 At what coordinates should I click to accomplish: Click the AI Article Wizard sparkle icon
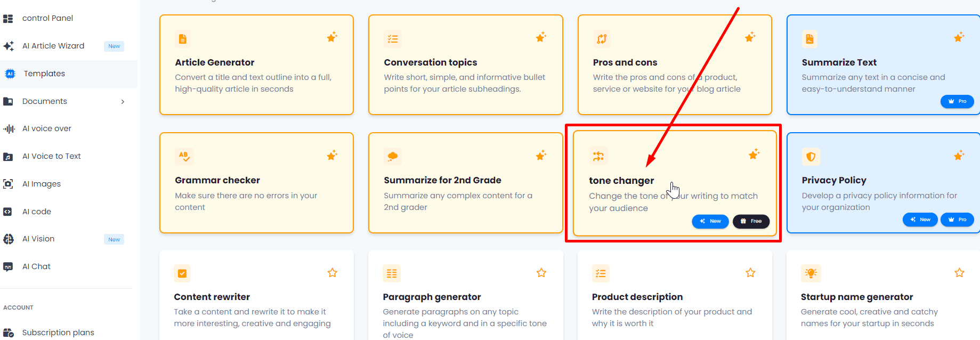click(9, 46)
